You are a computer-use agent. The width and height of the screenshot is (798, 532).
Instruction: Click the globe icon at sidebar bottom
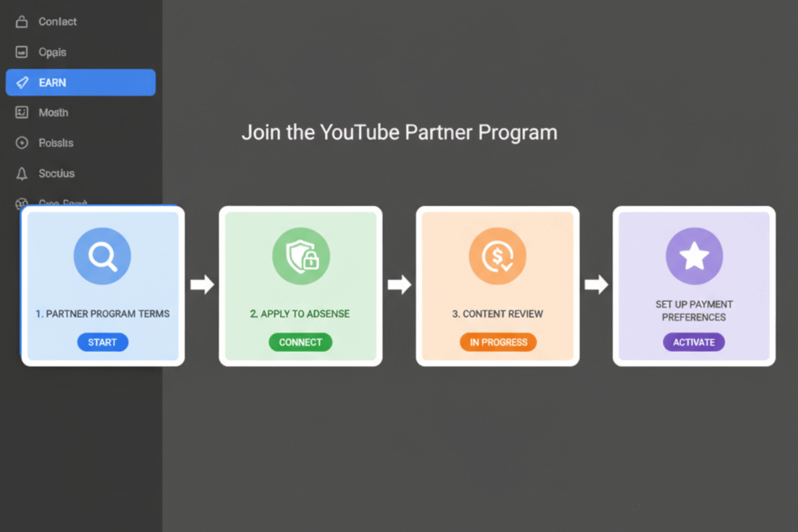[21, 204]
